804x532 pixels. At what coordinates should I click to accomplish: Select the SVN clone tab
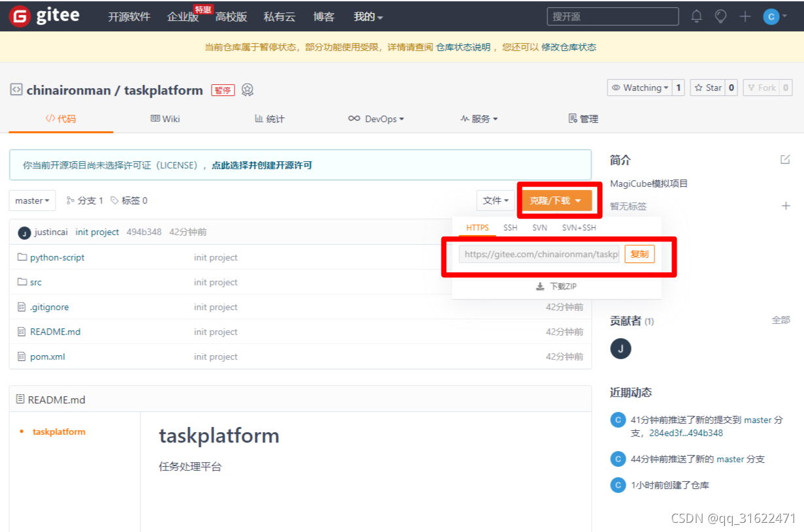click(x=539, y=228)
